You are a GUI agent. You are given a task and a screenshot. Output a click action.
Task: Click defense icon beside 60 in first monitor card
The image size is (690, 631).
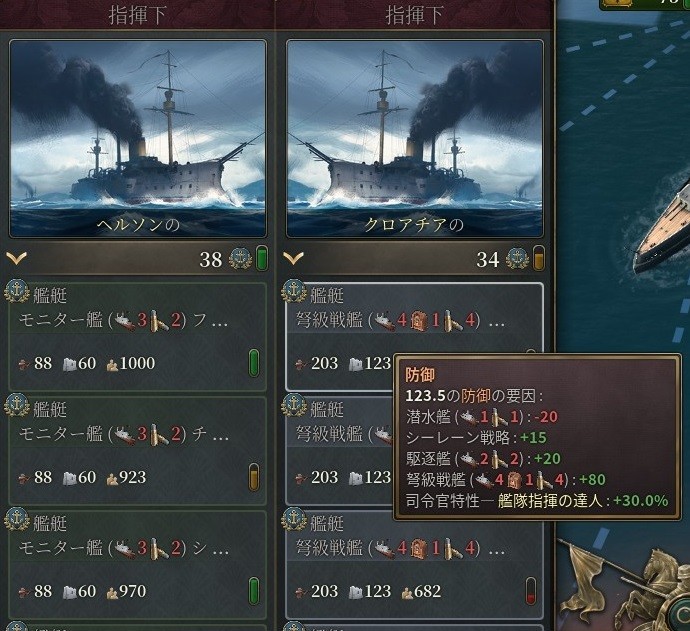point(70,364)
